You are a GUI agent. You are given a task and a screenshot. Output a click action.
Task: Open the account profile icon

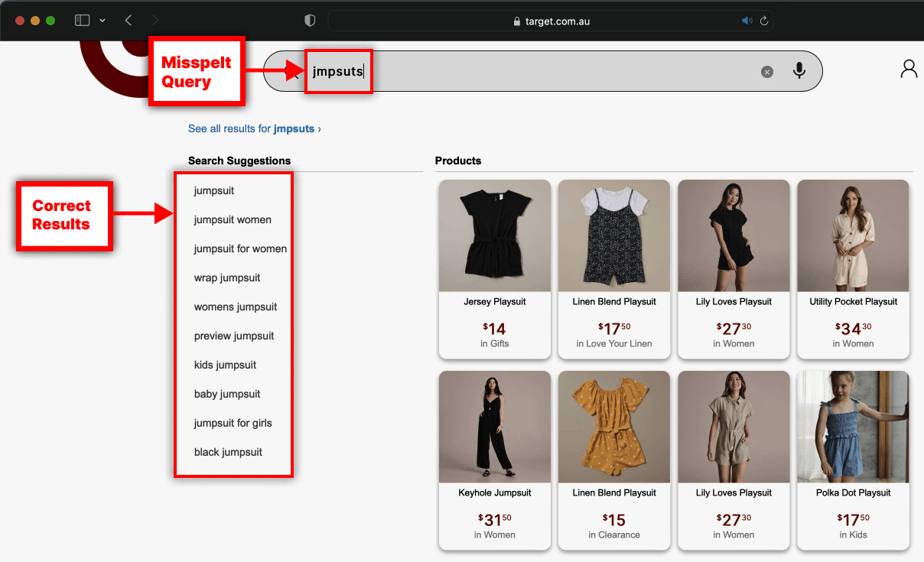[x=908, y=68]
